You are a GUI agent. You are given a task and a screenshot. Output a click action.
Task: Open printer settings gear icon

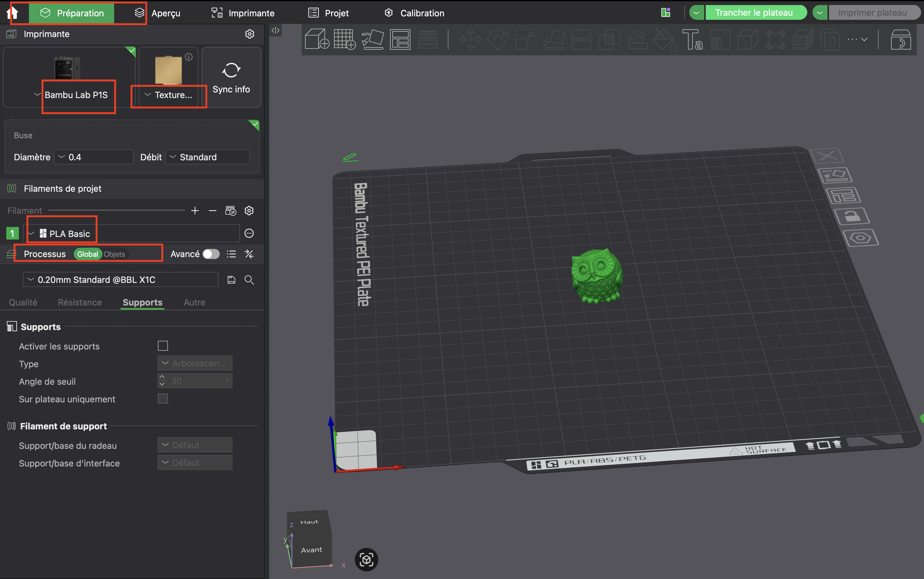point(249,34)
